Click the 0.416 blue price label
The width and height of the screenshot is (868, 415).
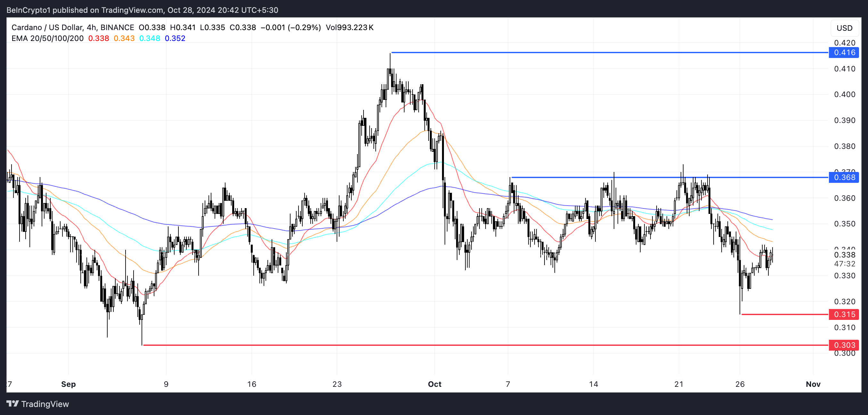pyautogui.click(x=844, y=53)
